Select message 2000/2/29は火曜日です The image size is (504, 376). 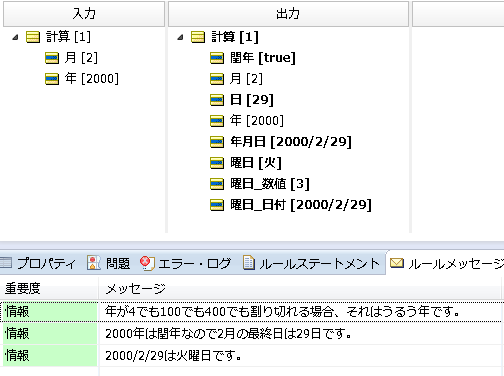173,356
